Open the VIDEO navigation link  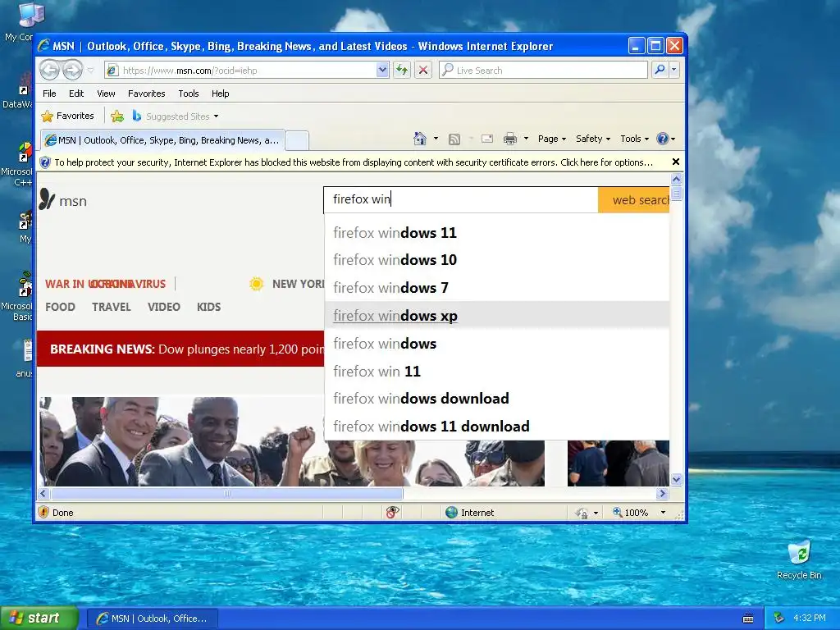(x=164, y=307)
